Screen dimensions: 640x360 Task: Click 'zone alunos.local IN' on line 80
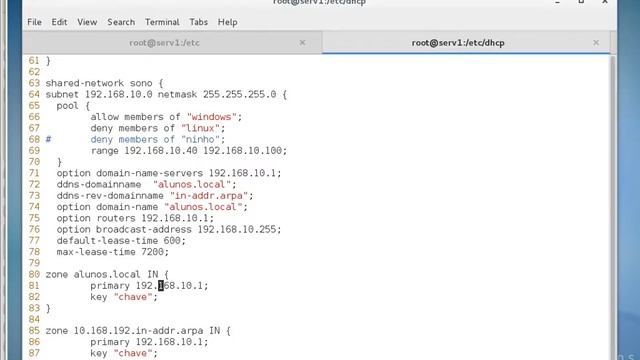pyautogui.click(x=102, y=275)
